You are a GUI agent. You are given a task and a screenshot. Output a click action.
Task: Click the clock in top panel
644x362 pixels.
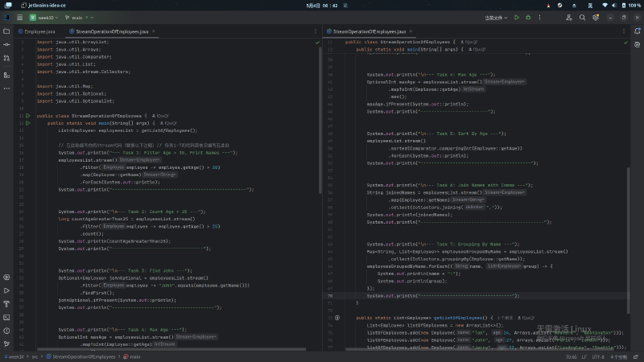pyautogui.click(x=321, y=6)
